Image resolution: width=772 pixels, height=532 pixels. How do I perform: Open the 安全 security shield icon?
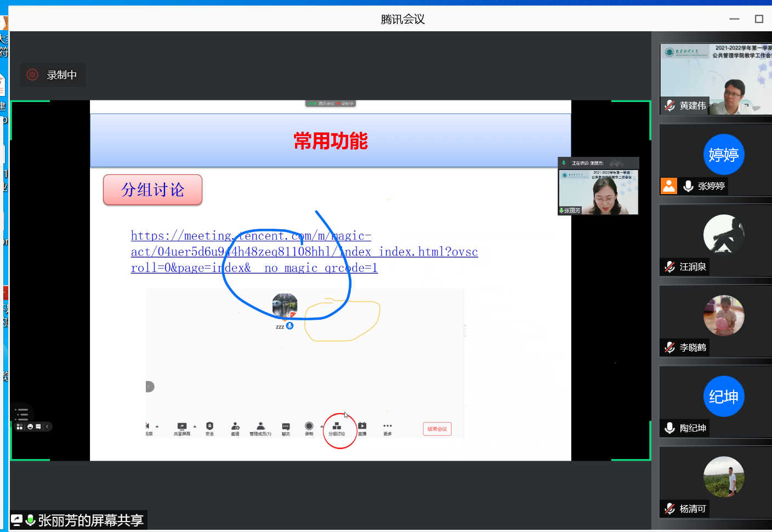[209, 427]
